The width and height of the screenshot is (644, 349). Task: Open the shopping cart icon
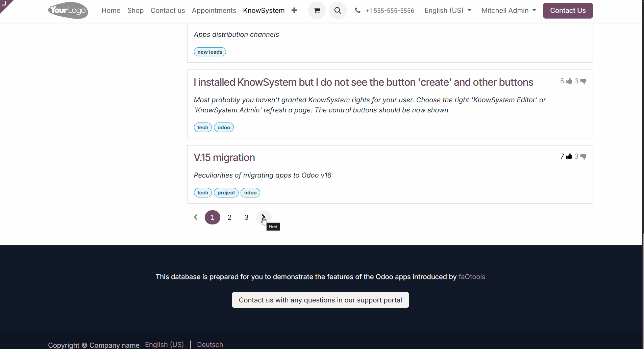click(317, 10)
